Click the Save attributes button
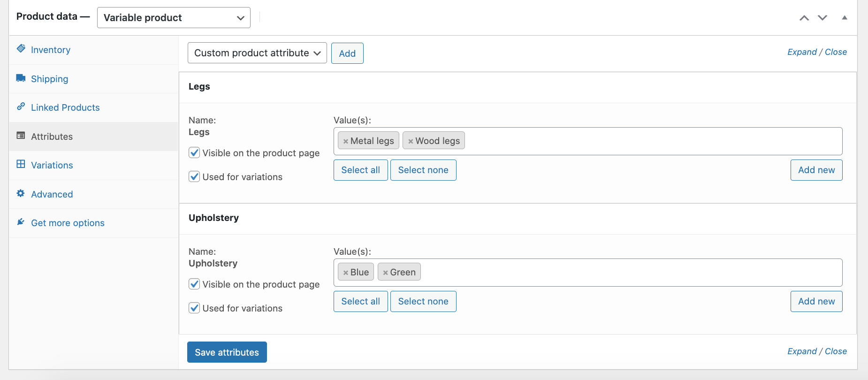 coord(227,352)
